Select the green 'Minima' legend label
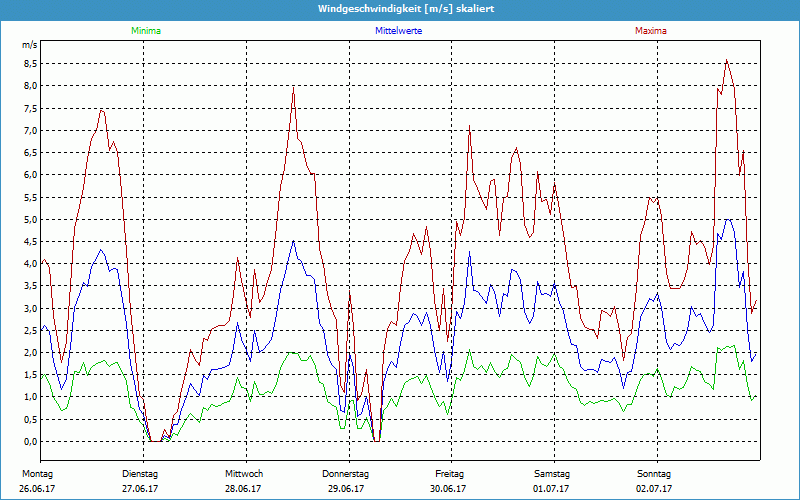The width and height of the screenshot is (800, 500). 146,31
